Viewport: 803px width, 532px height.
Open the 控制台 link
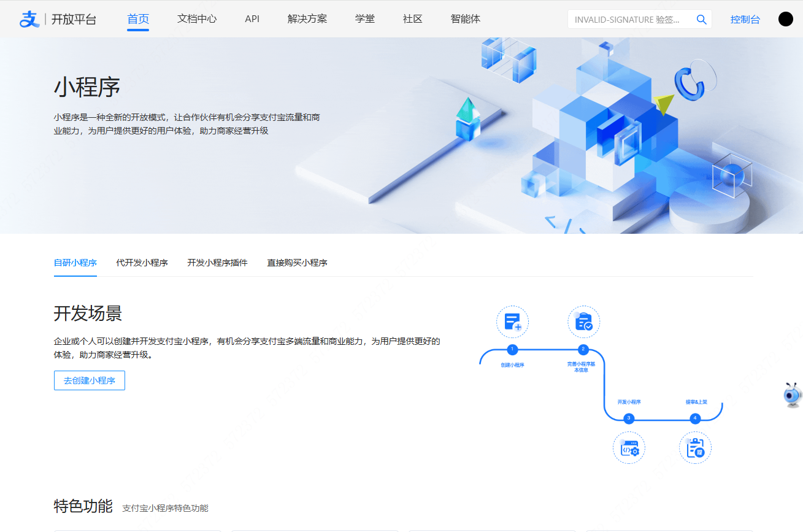click(745, 19)
